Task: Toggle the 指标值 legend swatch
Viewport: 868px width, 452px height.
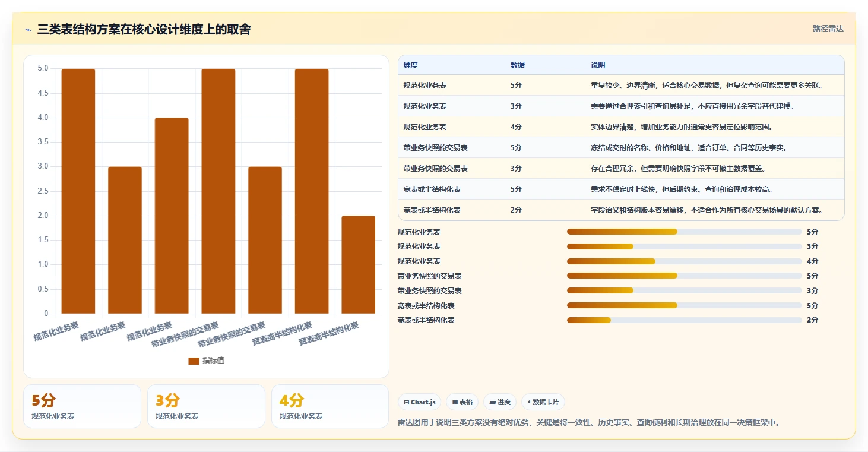Action: coord(194,361)
